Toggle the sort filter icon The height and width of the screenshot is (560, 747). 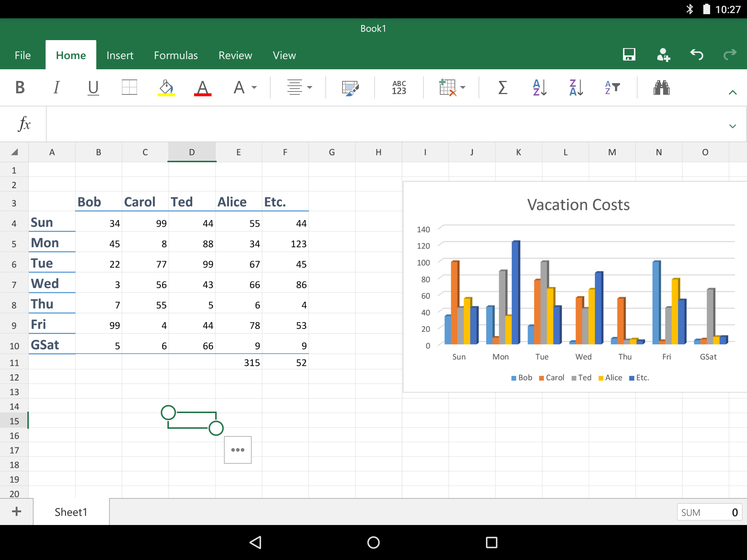pyautogui.click(x=612, y=87)
